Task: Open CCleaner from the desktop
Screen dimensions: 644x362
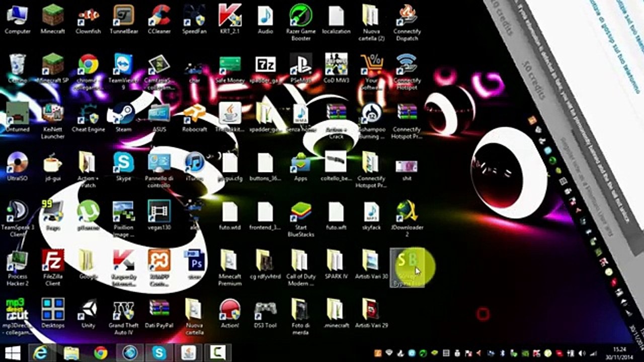Action: coord(158,19)
